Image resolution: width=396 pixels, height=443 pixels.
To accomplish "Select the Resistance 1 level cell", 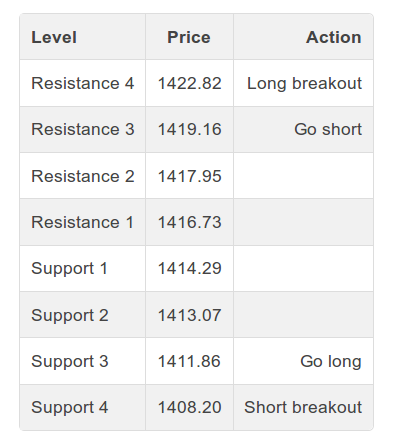I will [x=83, y=222].
